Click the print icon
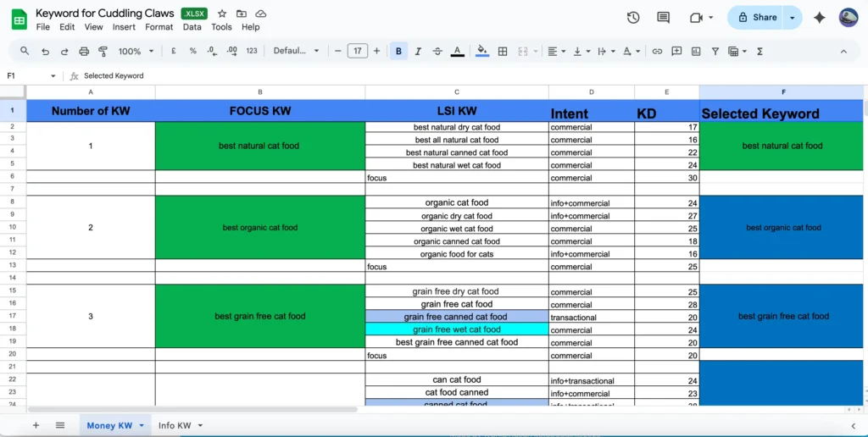The height and width of the screenshot is (437, 868). point(84,52)
